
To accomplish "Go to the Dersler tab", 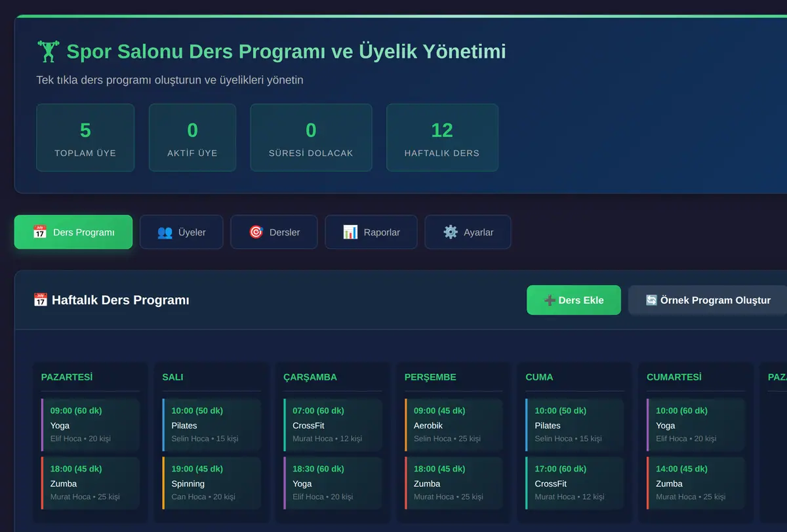I will [x=274, y=232].
